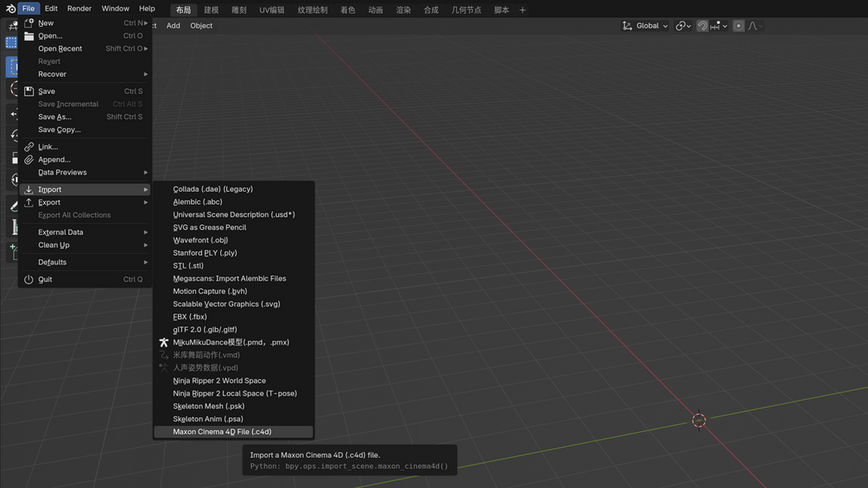The image size is (868, 488).
Task: Click the folder icon beside Open...
Action: tap(29, 35)
